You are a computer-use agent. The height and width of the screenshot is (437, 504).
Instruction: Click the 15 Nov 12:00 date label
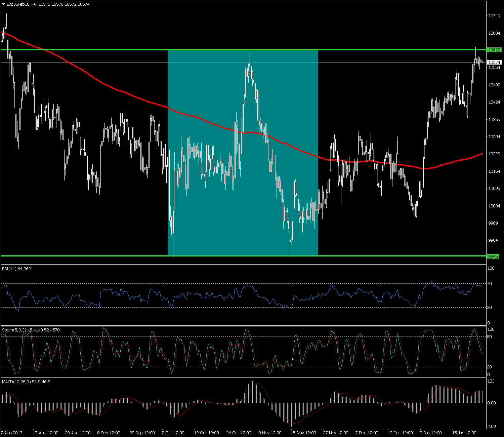click(x=303, y=433)
